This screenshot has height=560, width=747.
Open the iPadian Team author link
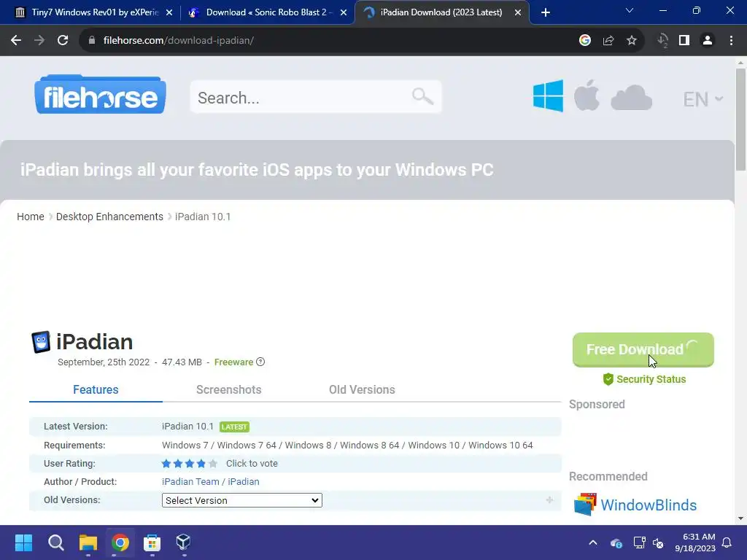pyautogui.click(x=190, y=482)
